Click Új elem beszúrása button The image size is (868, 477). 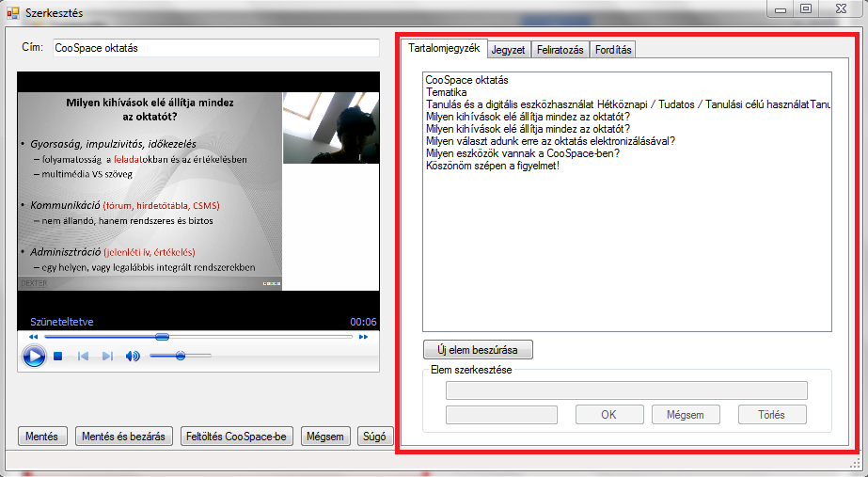click(478, 350)
